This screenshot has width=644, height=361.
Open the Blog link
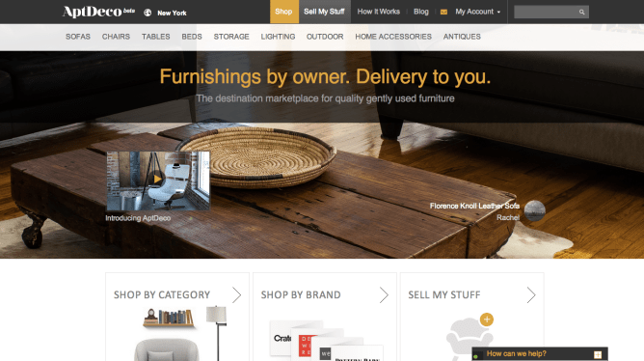point(421,12)
